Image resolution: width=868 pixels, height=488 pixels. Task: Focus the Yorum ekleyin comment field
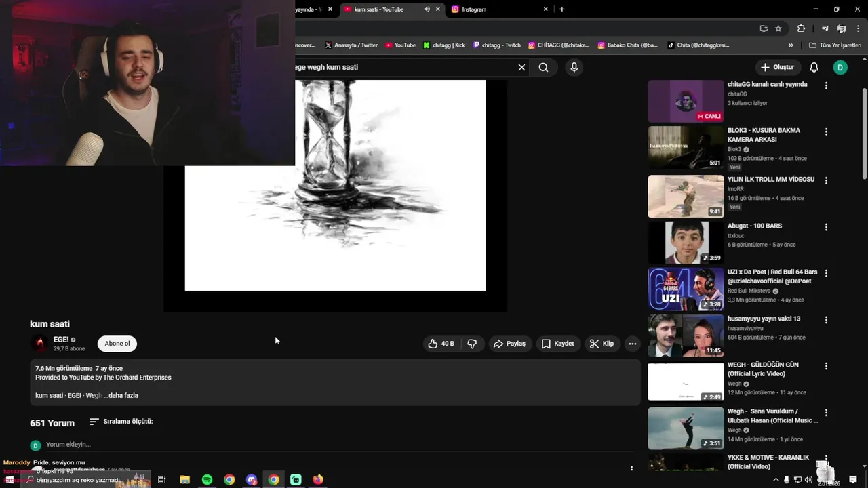[339, 445]
